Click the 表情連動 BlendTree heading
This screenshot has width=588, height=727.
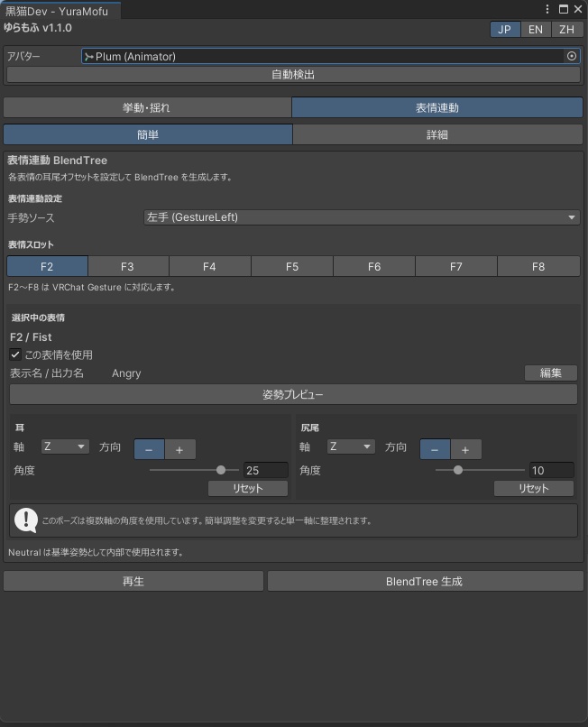tap(58, 161)
